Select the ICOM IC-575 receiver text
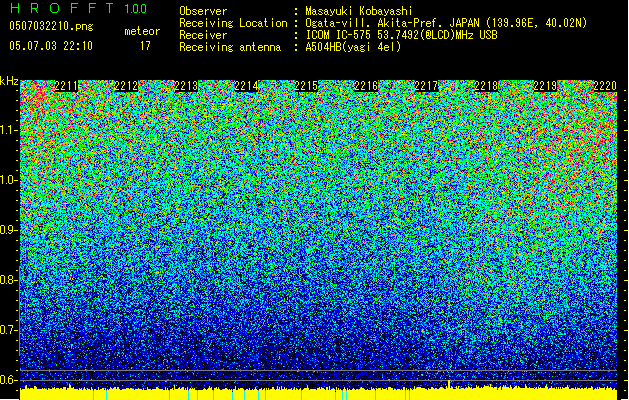629x400 pixels. (401, 35)
